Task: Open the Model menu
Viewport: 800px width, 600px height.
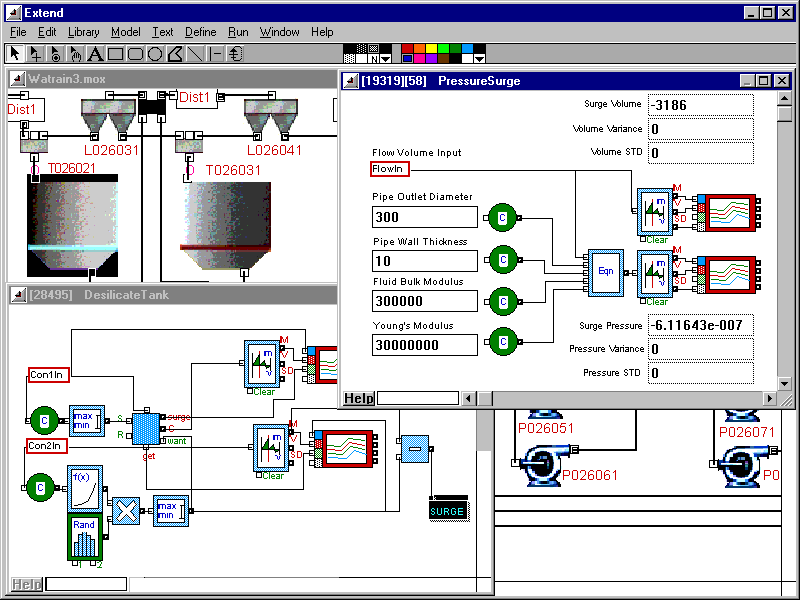Action: pyautogui.click(x=126, y=32)
